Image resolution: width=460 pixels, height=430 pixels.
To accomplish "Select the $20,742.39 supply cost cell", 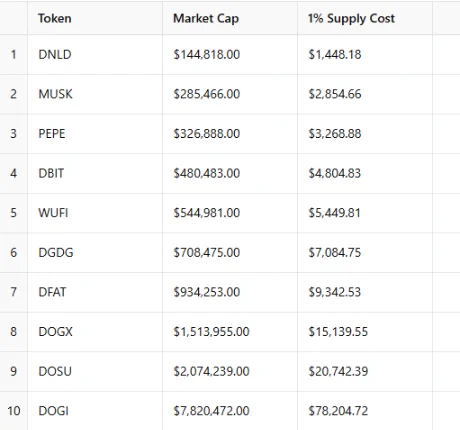I will 365,372.
